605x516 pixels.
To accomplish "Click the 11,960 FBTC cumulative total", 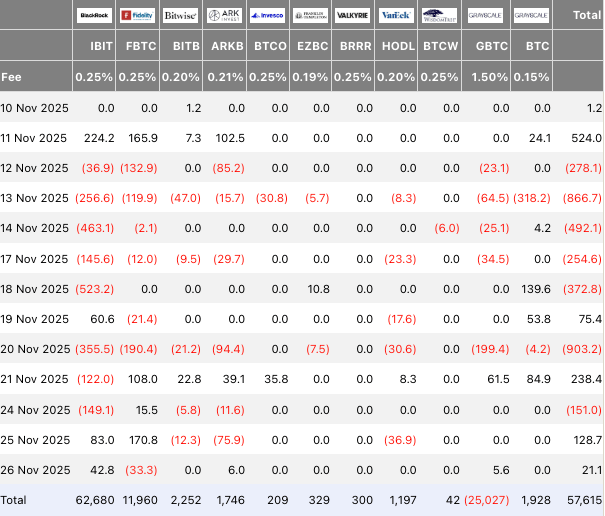I will tap(140, 500).
